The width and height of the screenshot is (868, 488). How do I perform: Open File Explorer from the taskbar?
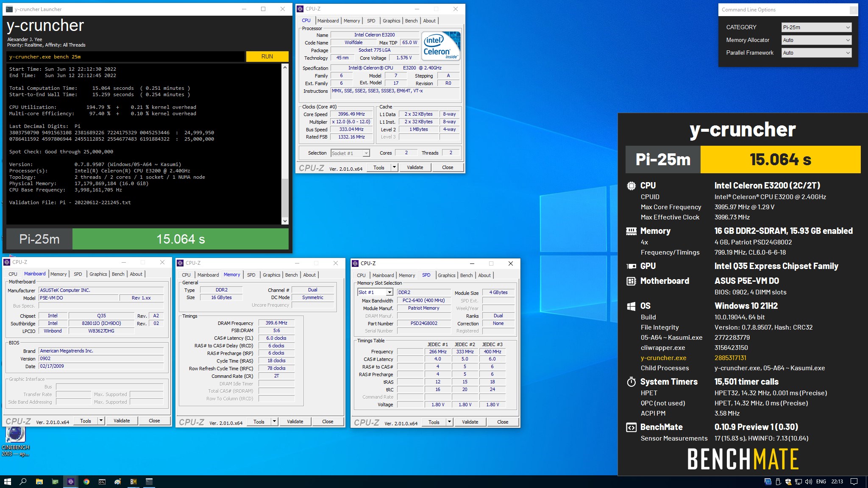click(39, 482)
